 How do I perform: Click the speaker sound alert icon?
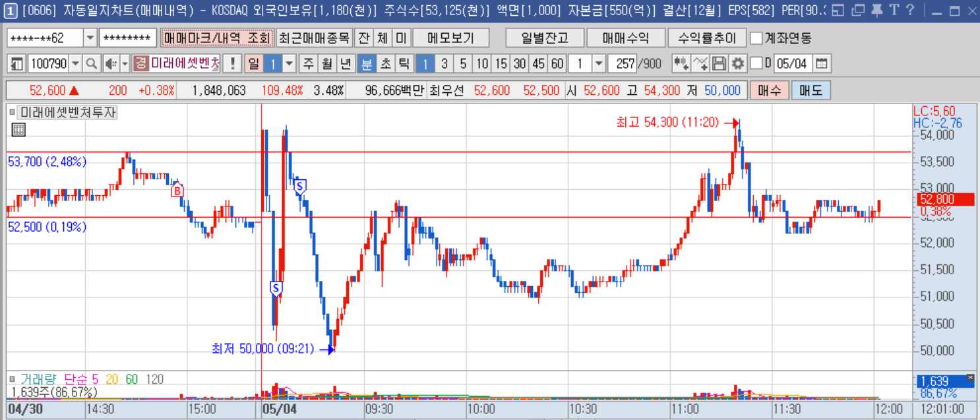pyautogui.click(x=110, y=64)
